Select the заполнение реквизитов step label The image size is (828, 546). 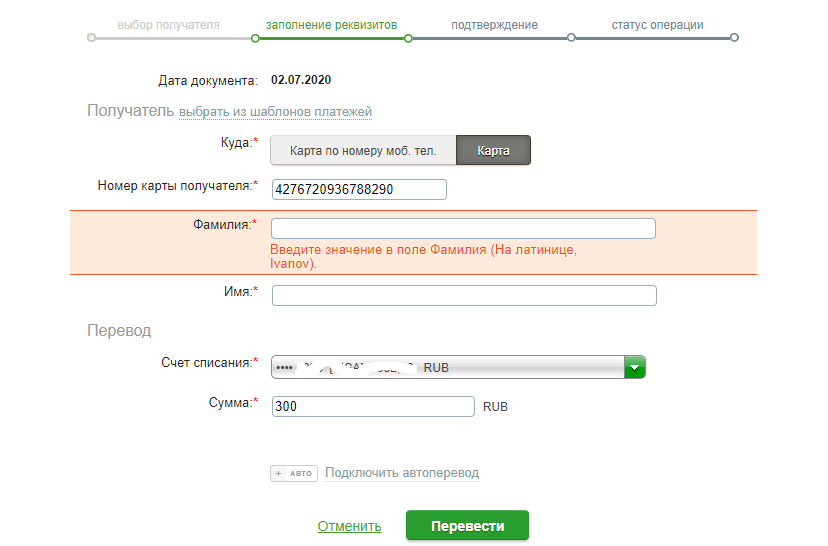pos(332,25)
